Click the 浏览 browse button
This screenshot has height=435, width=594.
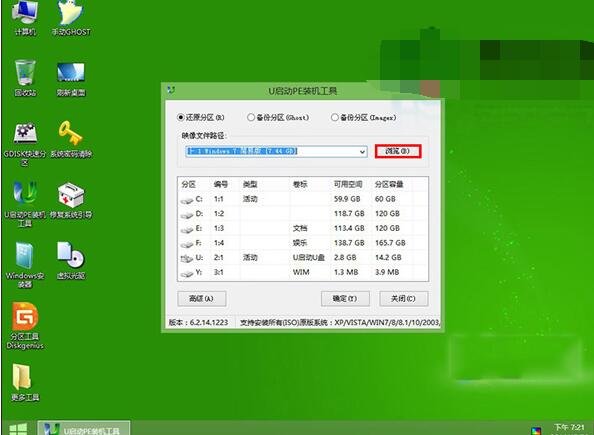pos(398,151)
